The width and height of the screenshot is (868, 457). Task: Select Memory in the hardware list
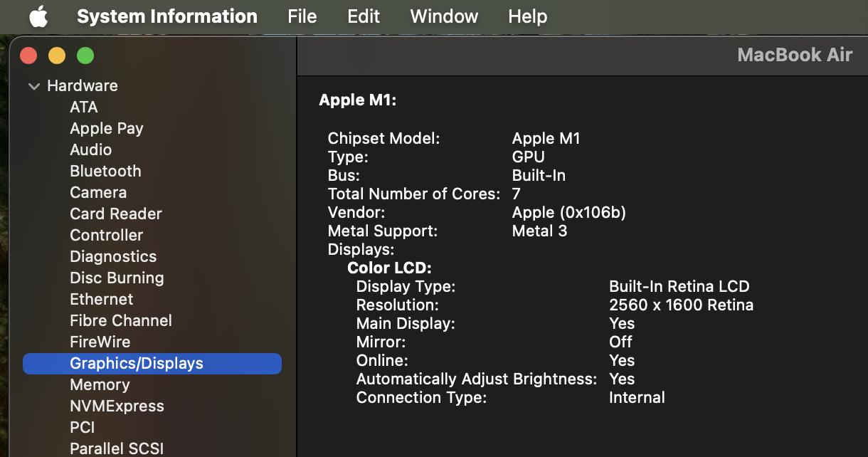tap(100, 384)
